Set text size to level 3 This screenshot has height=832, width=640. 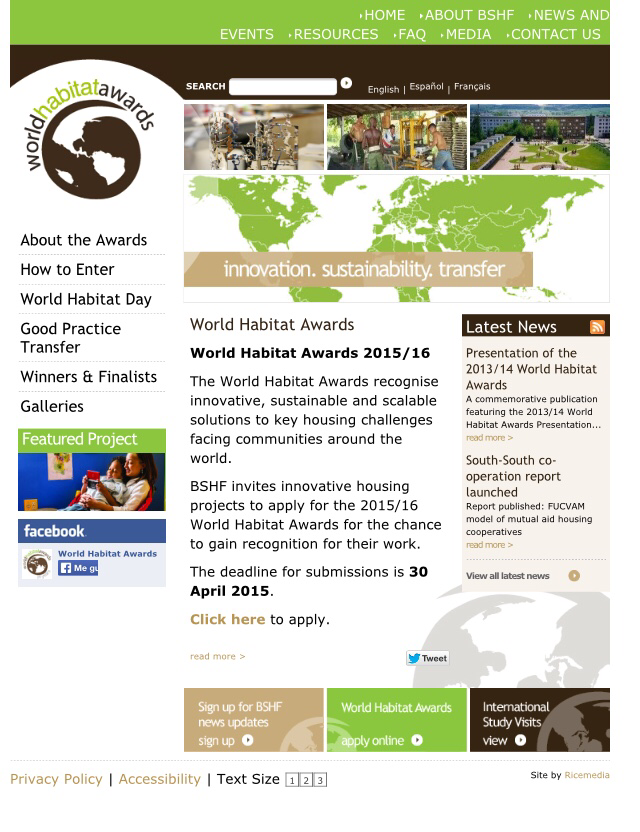[x=320, y=780]
